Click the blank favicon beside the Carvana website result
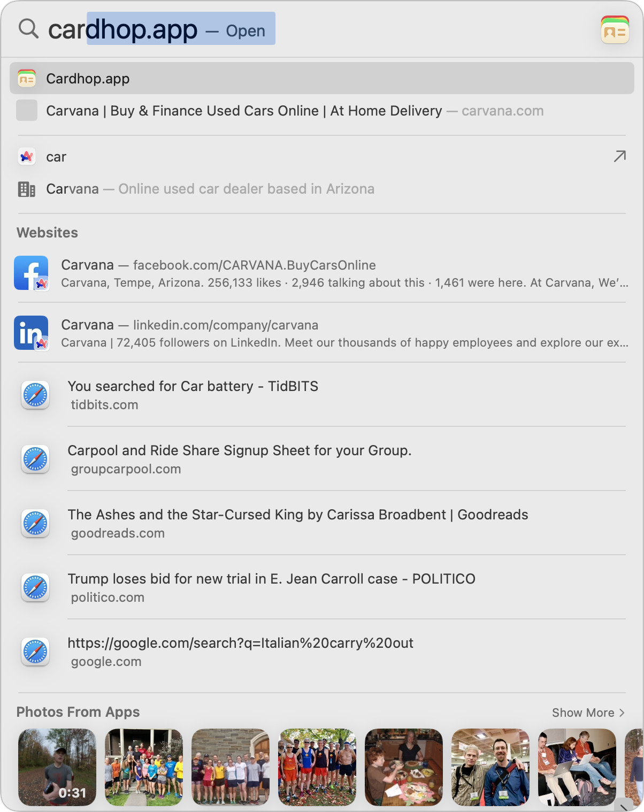The height and width of the screenshot is (812, 644). [x=27, y=110]
